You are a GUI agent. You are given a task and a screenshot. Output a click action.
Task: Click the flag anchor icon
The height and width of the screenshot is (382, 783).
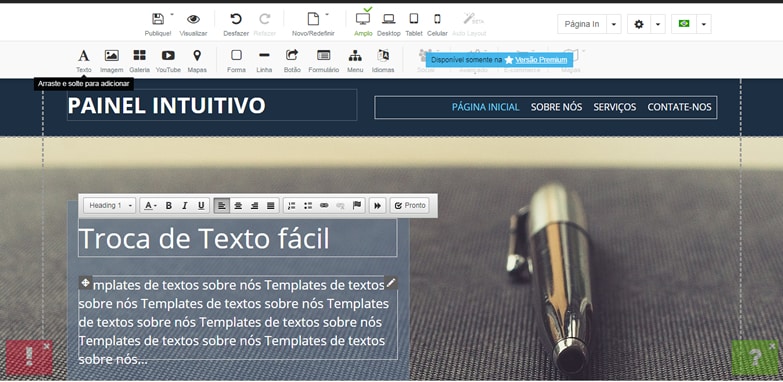click(357, 205)
